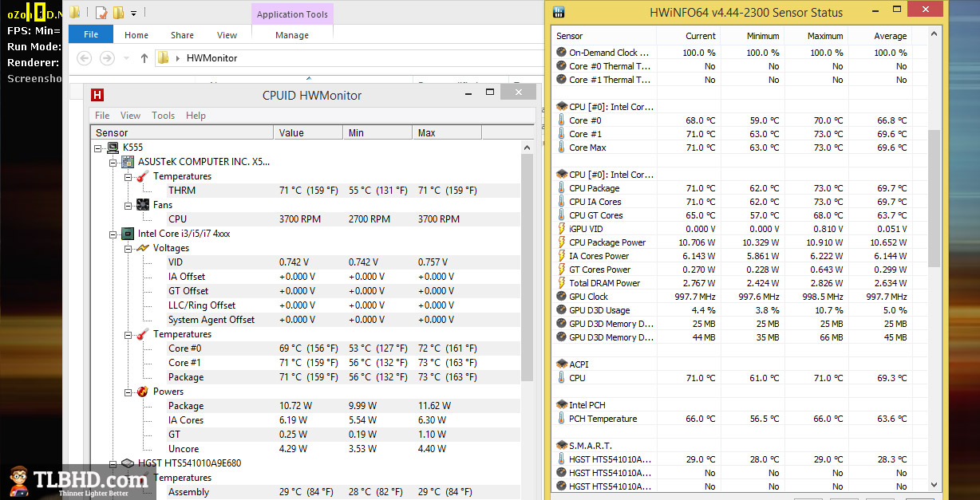The height and width of the screenshot is (500, 980).
Task: Click the thermometer icon of Temperatures above Core #0 in HWMonitor
Action: 143,334
